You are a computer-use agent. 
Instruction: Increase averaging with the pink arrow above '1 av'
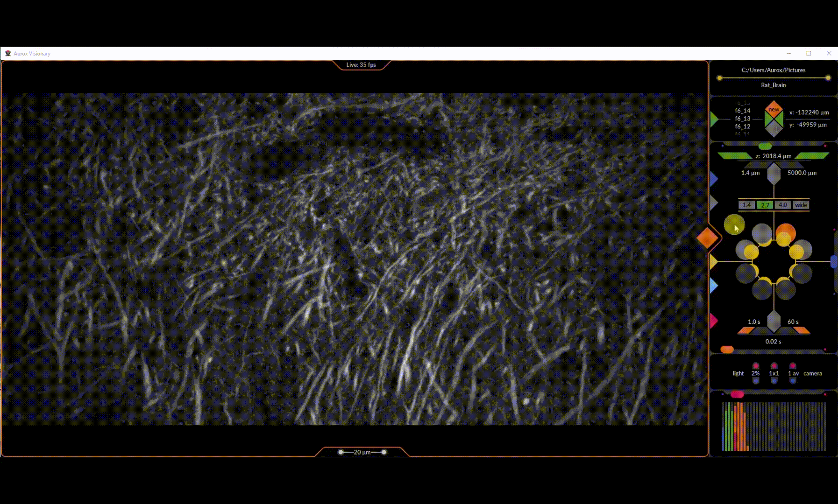(793, 365)
